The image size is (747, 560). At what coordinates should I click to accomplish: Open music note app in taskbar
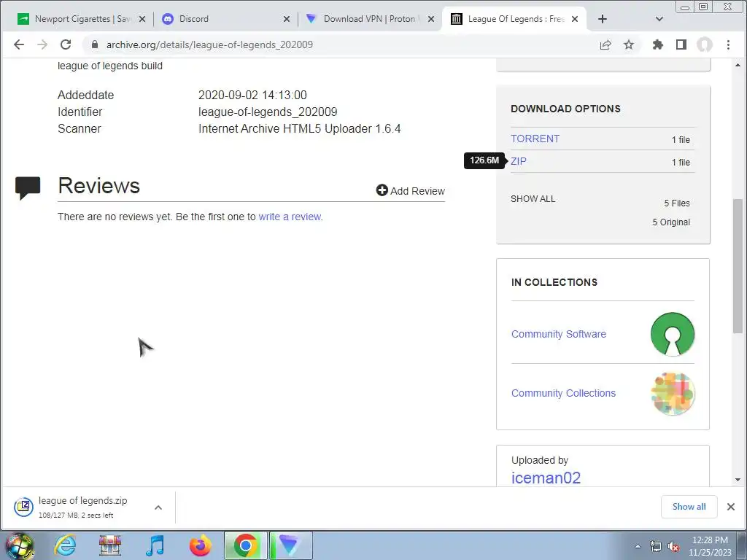pyautogui.click(x=155, y=545)
